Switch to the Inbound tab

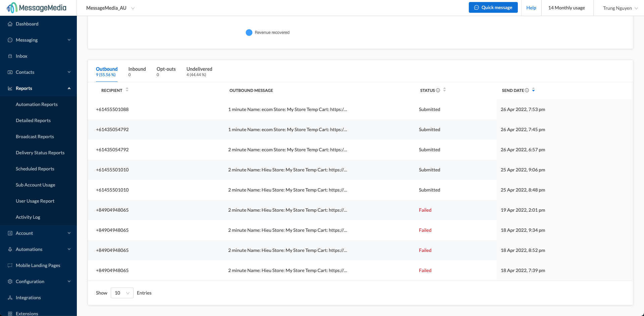point(137,71)
